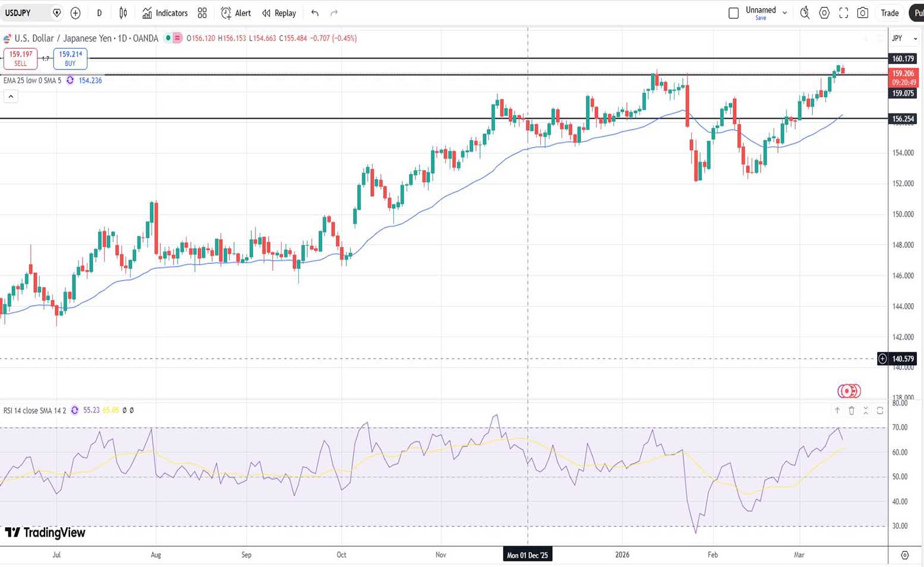Open the indicator templates grid icon
Image resolution: width=924 pixels, height=567 pixels.
click(202, 13)
